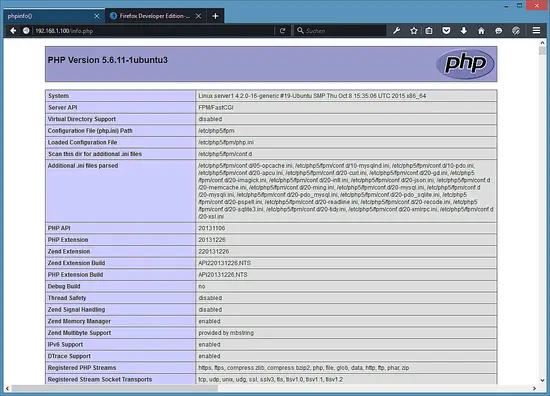The image size is (550, 396).
Task: Reload the page with the refresh icon
Action: pyautogui.click(x=282, y=31)
